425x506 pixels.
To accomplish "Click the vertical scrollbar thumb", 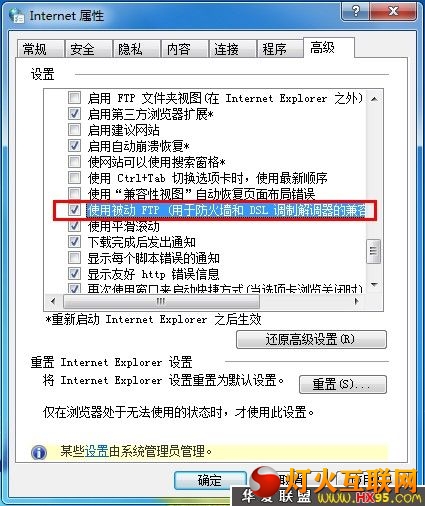I will [373, 251].
